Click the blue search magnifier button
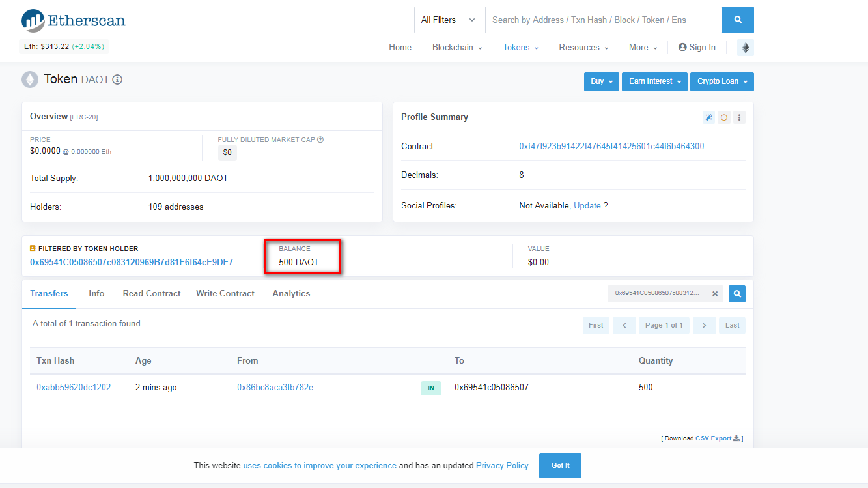Viewport: 868px width, 488px height. tap(738, 20)
